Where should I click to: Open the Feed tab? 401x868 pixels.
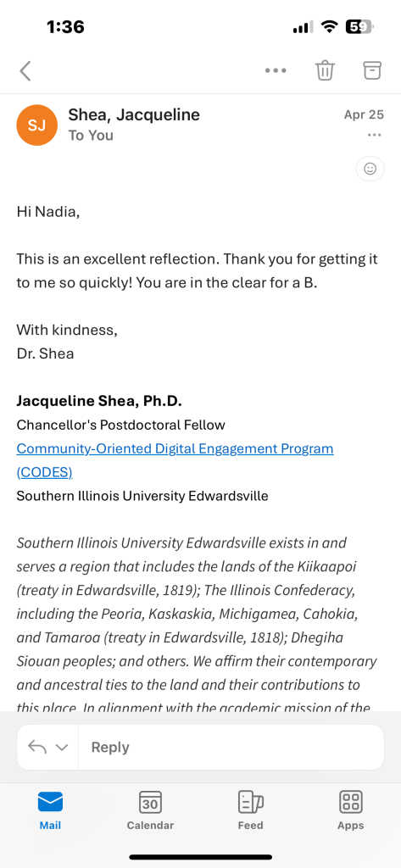pos(250,811)
